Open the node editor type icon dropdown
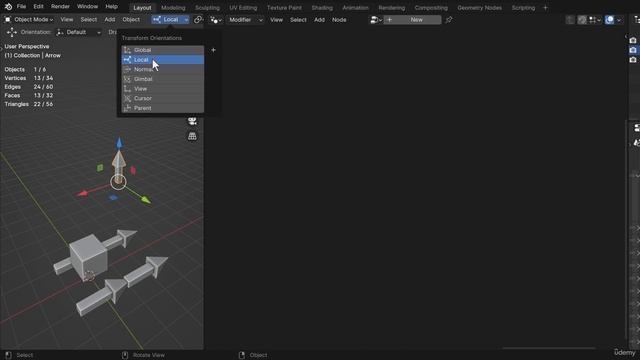This screenshot has width=640, height=360. click(x=216, y=20)
